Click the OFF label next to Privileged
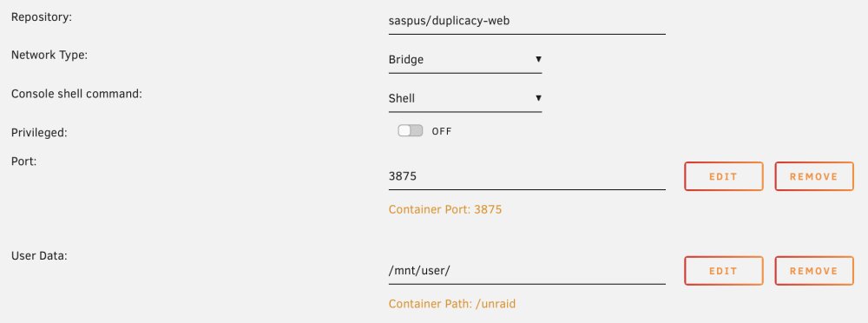The image size is (868, 323). pyautogui.click(x=442, y=132)
